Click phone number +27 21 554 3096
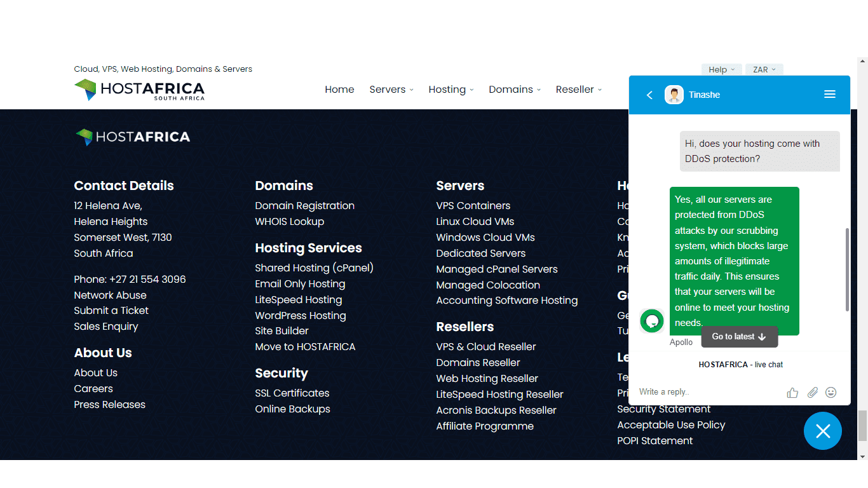The width and height of the screenshot is (868, 488). coord(147,280)
